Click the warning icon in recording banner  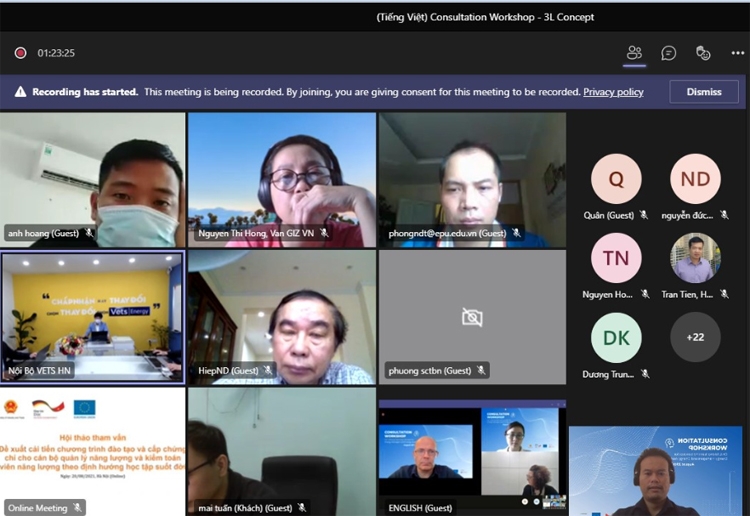pos(20,92)
